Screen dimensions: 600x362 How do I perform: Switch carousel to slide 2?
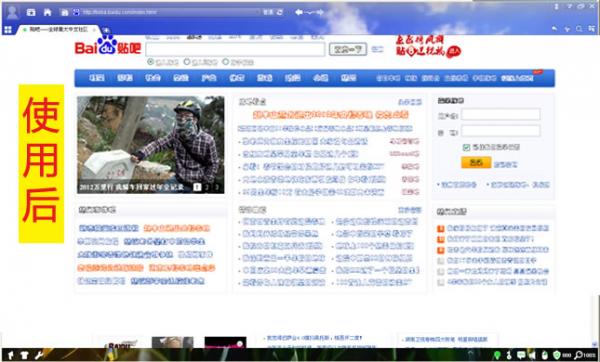click(x=207, y=187)
